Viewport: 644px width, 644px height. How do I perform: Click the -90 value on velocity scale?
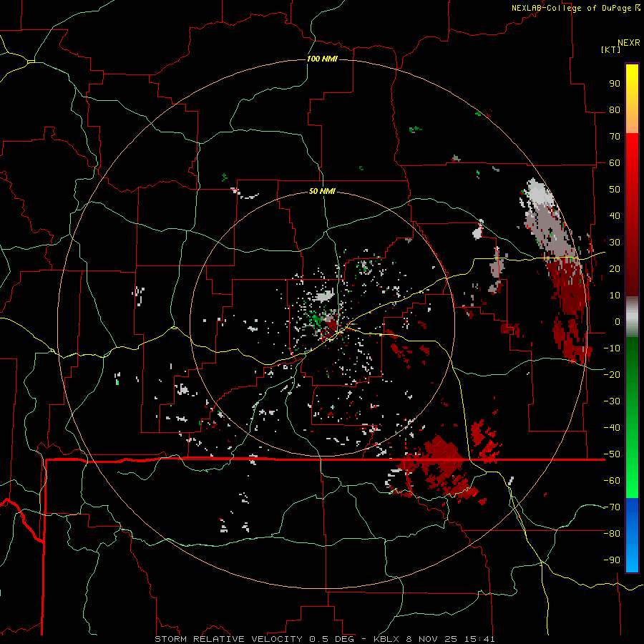(612, 560)
